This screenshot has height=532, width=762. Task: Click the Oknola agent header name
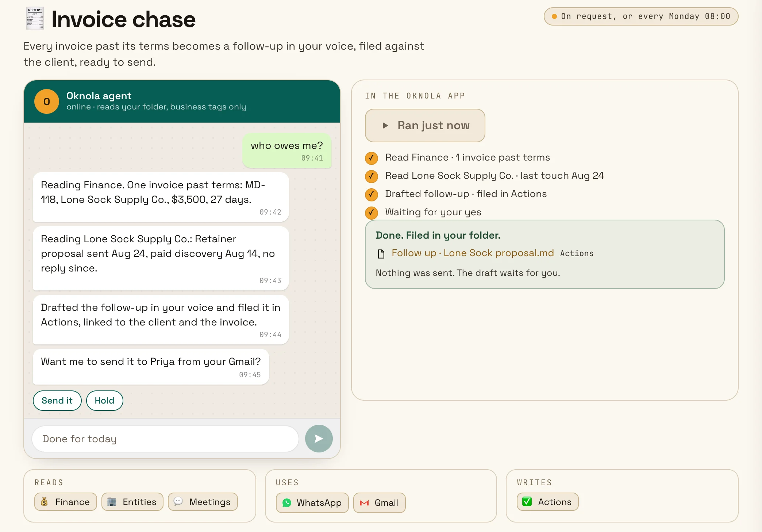(x=99, y=96)
